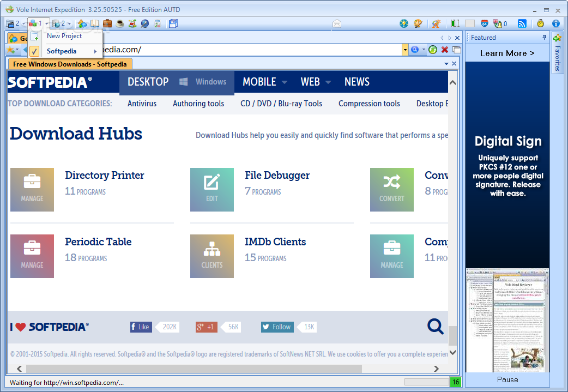Click the globe with letter A icon
Screen dimensions: 568x392
[436, 23]
